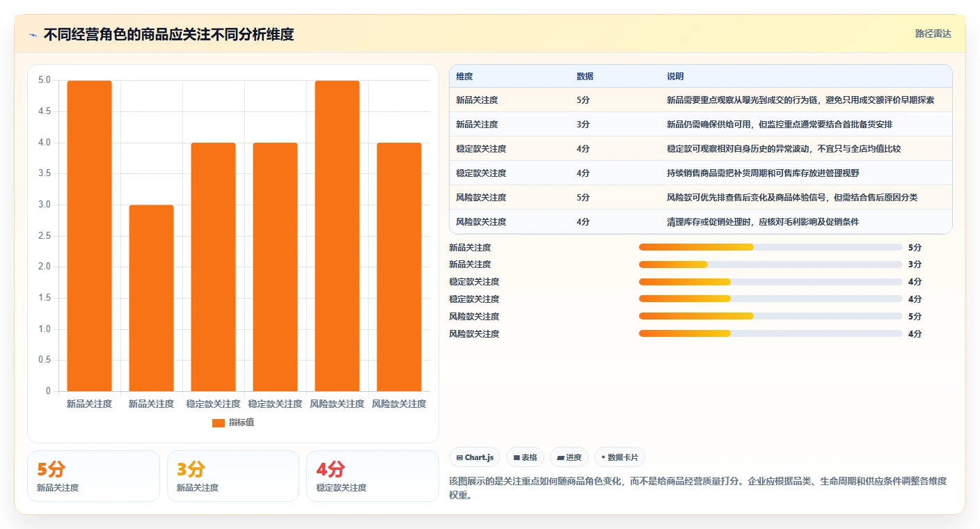
Task: Click the 维度 column header
Action: tap(464, 77)
